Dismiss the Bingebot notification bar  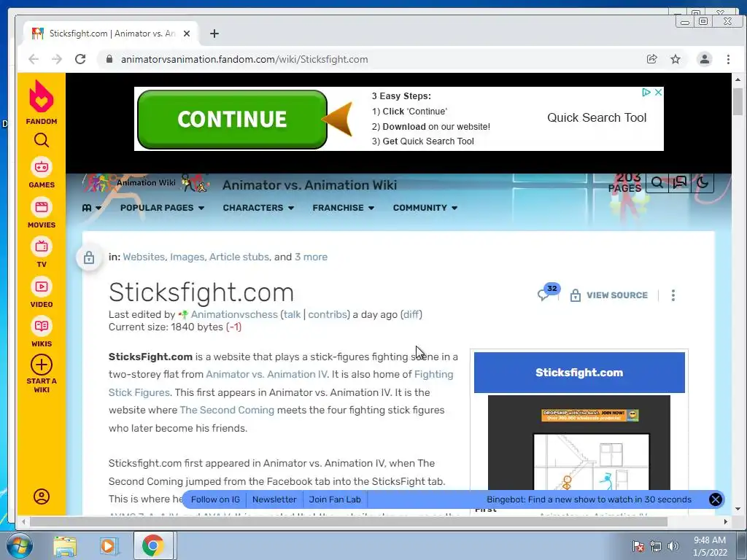pyautogui.click(x=716, y=499)
